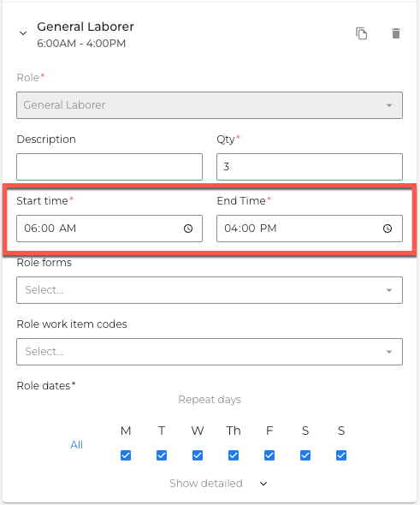This screenshot has height=505, width=420.
Task: Click the All repeat days link
Action: pos(77,445)
